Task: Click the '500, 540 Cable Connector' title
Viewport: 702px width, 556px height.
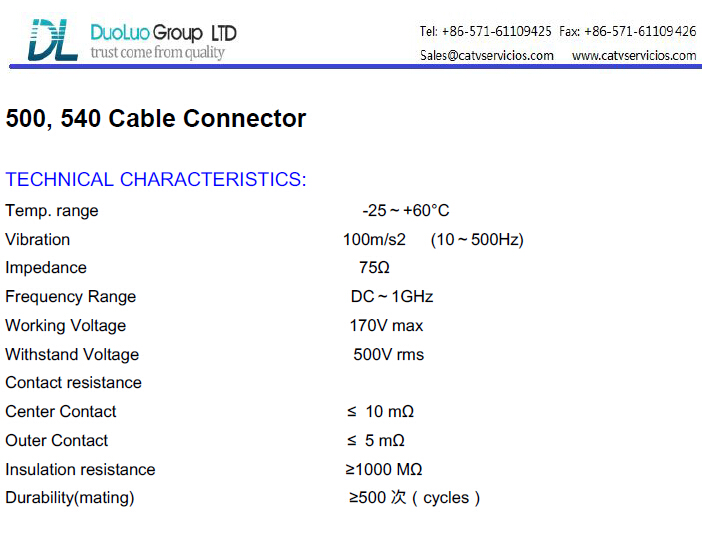Action: pos(156,119)
